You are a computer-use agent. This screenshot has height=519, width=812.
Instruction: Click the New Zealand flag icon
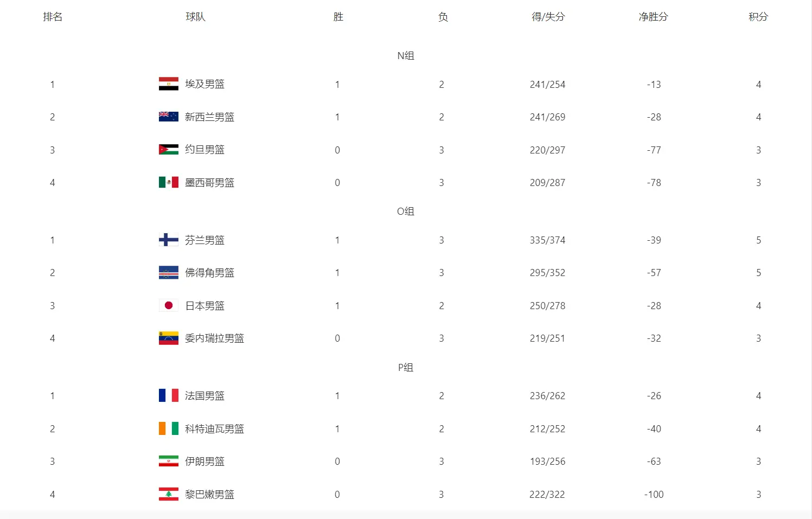coord(168,117)
